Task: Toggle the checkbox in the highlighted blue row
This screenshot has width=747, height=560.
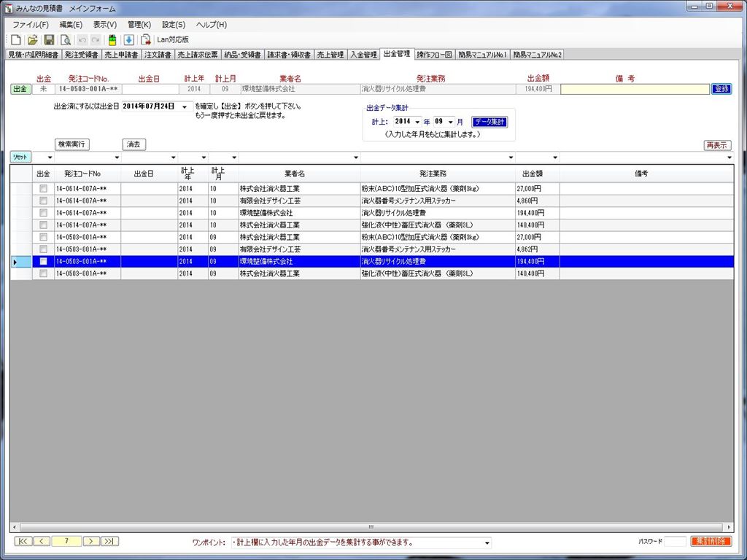Action: 43,262
